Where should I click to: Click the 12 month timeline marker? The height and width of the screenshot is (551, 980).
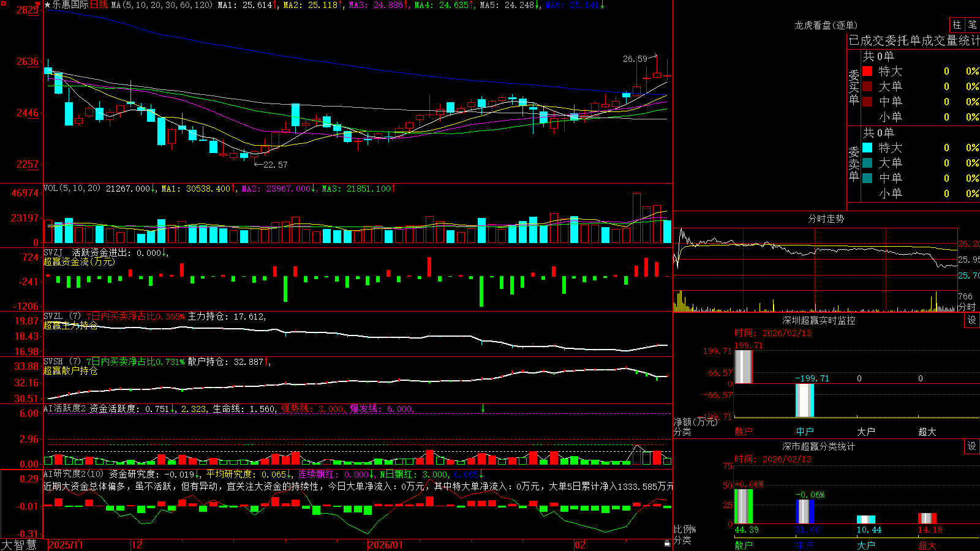click(x=137, y=545)
